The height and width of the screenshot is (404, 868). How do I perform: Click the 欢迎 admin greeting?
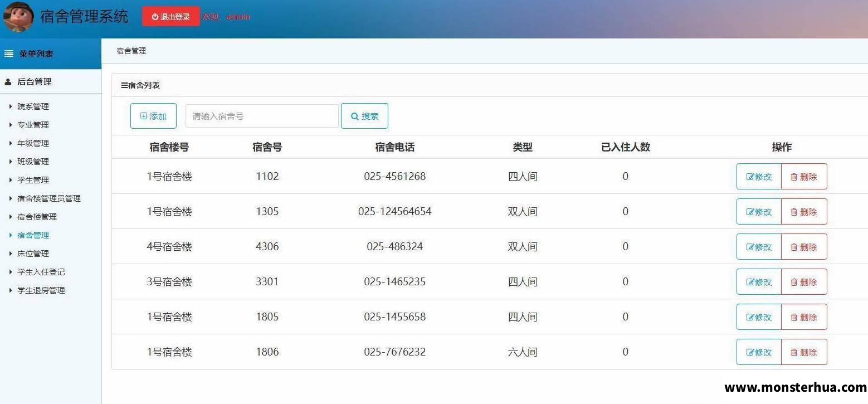pos(226,17)
